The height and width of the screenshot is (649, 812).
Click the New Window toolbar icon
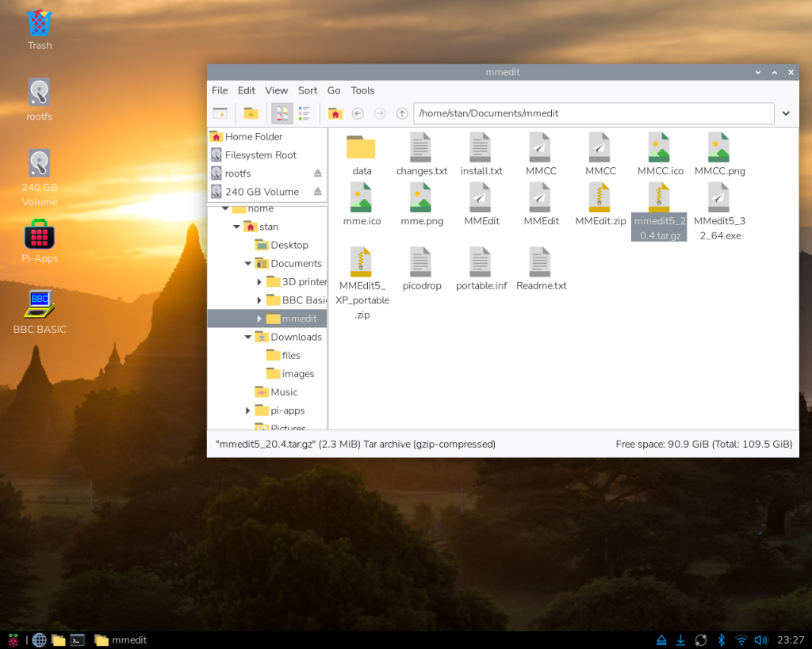point(220,113)
